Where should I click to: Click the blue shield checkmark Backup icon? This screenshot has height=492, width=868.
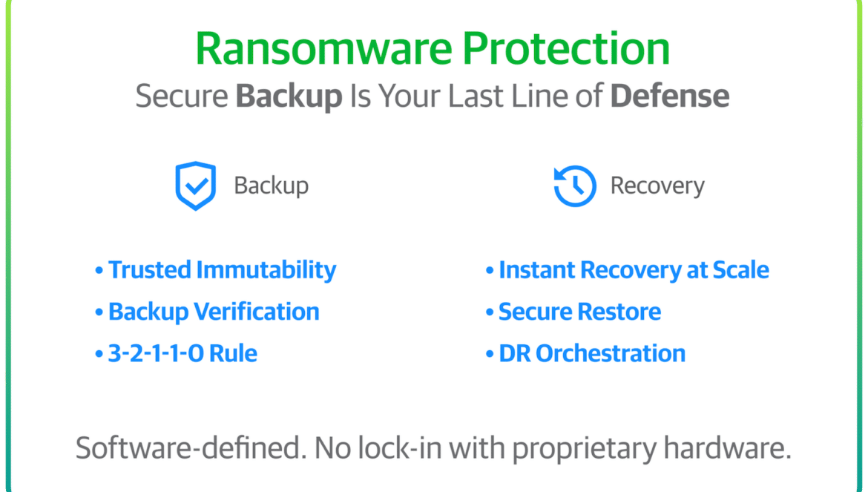click(195, 186)
